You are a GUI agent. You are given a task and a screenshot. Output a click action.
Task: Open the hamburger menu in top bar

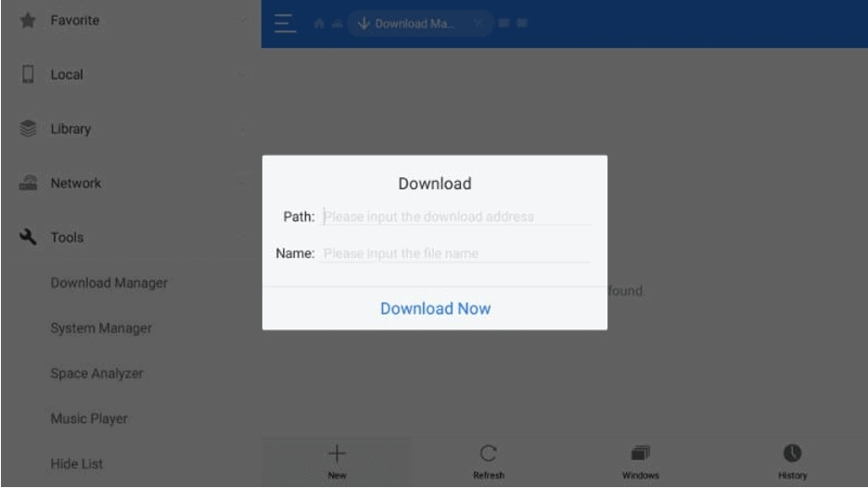pos(285,23)
